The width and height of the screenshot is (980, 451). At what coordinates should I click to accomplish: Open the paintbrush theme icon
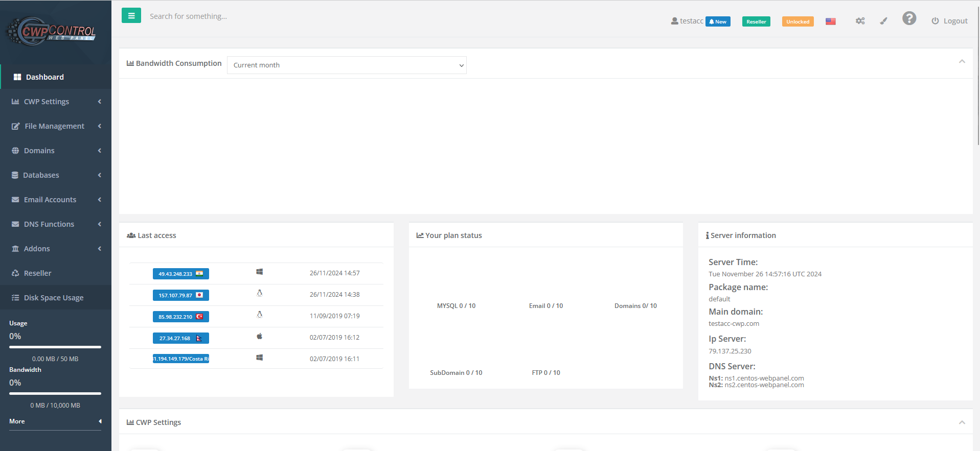pyautogui.click(x=883, y=21)
